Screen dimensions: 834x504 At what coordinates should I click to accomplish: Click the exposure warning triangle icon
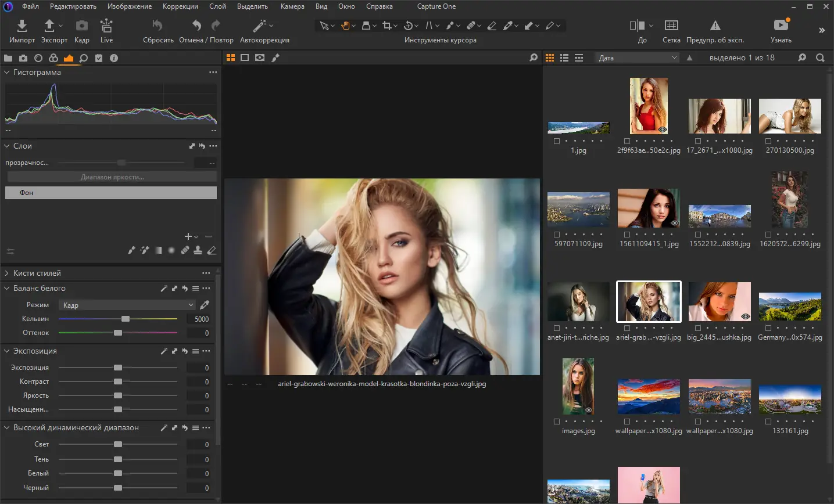[x=715, y=26]
